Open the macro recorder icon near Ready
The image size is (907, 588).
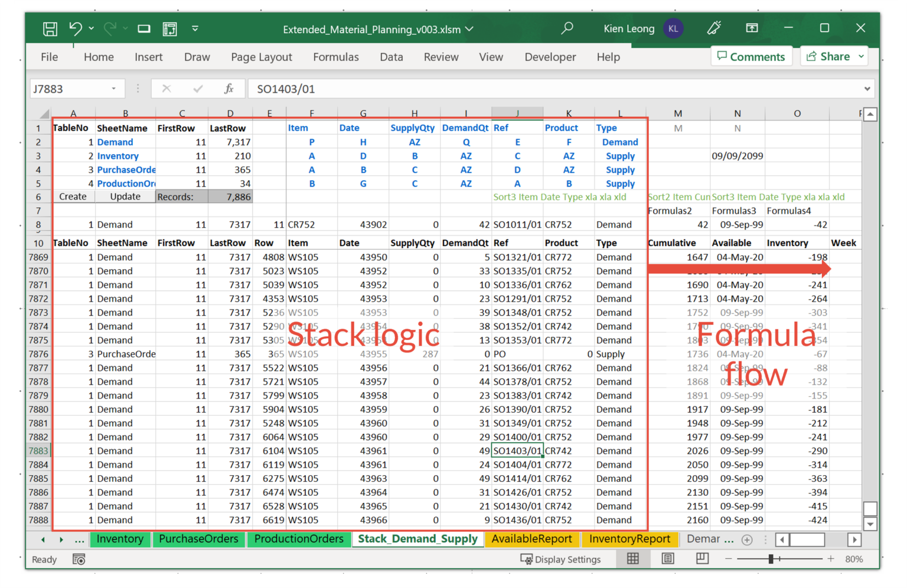(79, 559)
